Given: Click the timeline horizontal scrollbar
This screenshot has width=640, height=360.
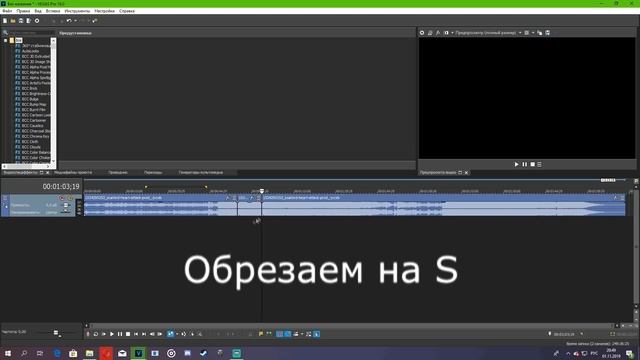Looking at the screenshot, I should click(x=351, y=326).
